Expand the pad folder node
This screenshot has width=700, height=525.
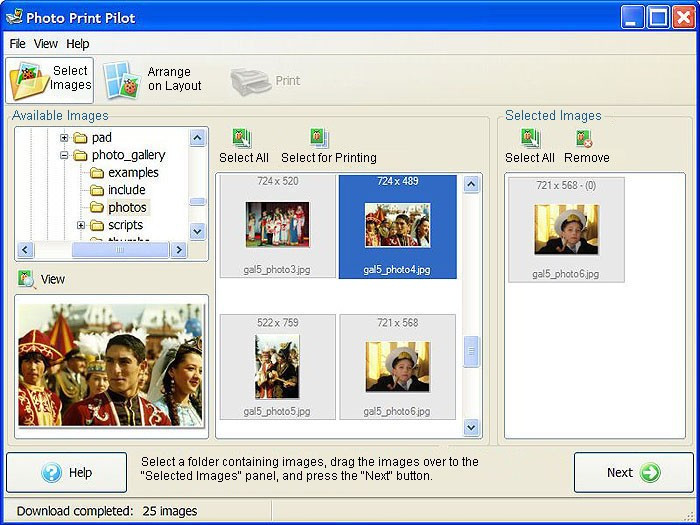(x=64, y=138)
